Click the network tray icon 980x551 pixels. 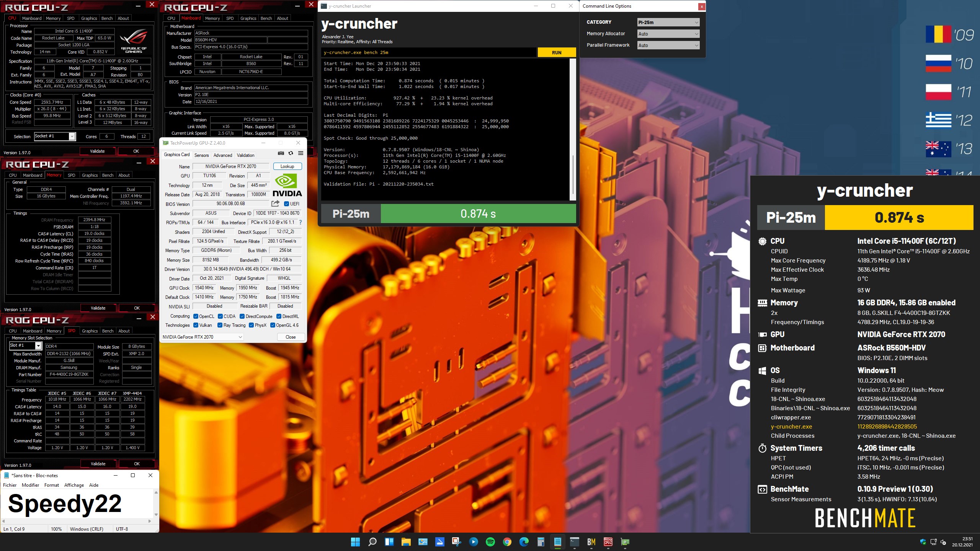[x=933, y=542]
